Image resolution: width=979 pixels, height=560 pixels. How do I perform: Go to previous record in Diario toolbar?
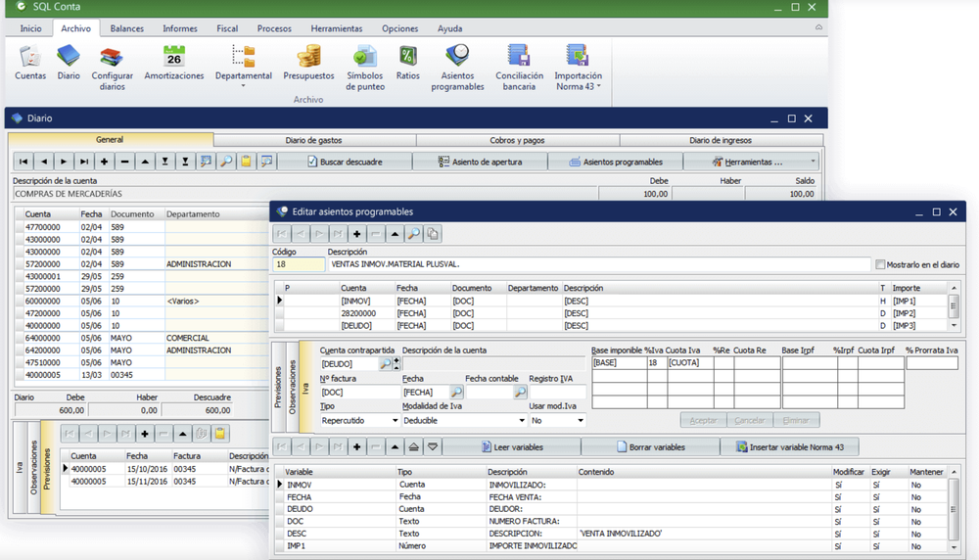(x=44, y=162)
